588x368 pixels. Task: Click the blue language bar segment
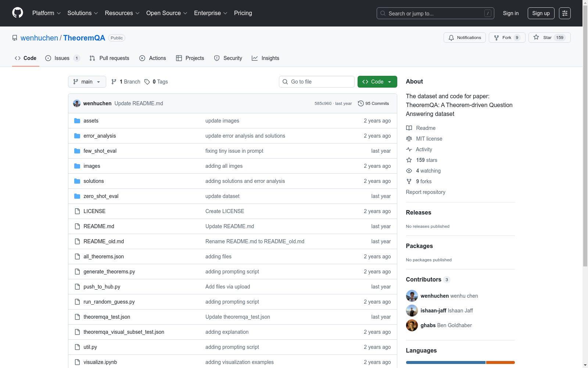(x=445, y=362)
